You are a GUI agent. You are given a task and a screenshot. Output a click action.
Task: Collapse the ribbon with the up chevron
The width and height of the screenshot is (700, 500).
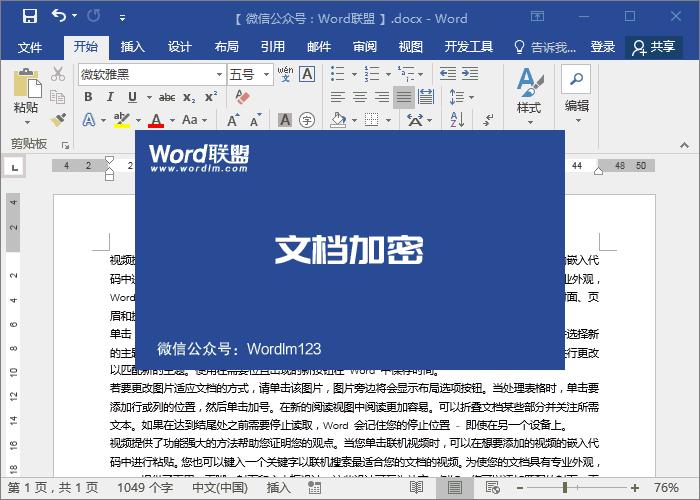[684, 145]
